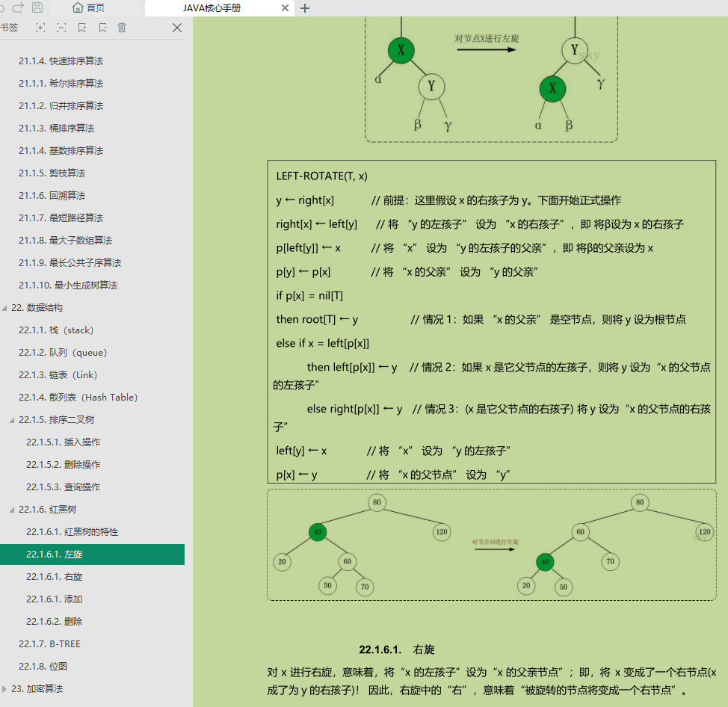Go to 22.1.2. 队列 (queue) bookmark
Screen dimensions: 728x707
(x=63, y=352)
